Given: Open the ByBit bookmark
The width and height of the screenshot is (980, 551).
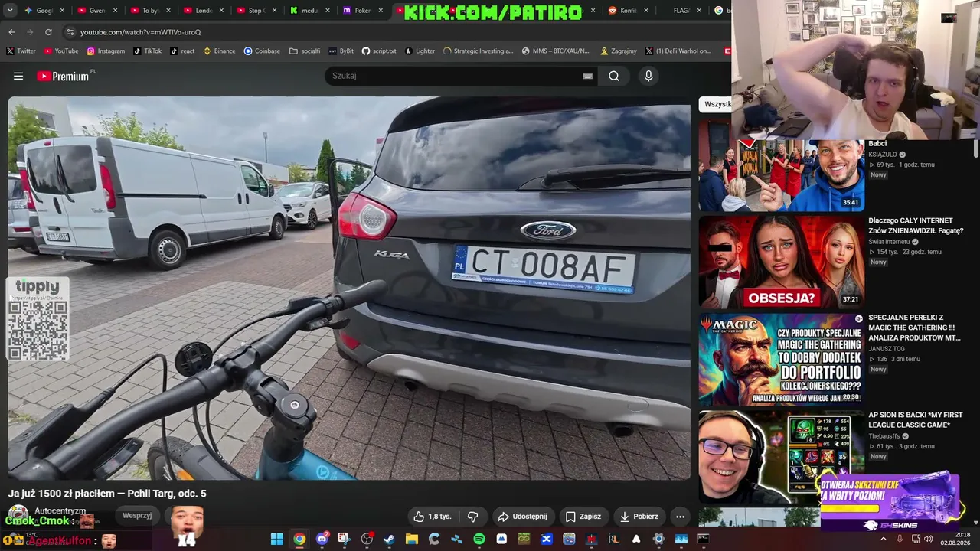Looking at the screenshot, I should [x=341, y=51].
